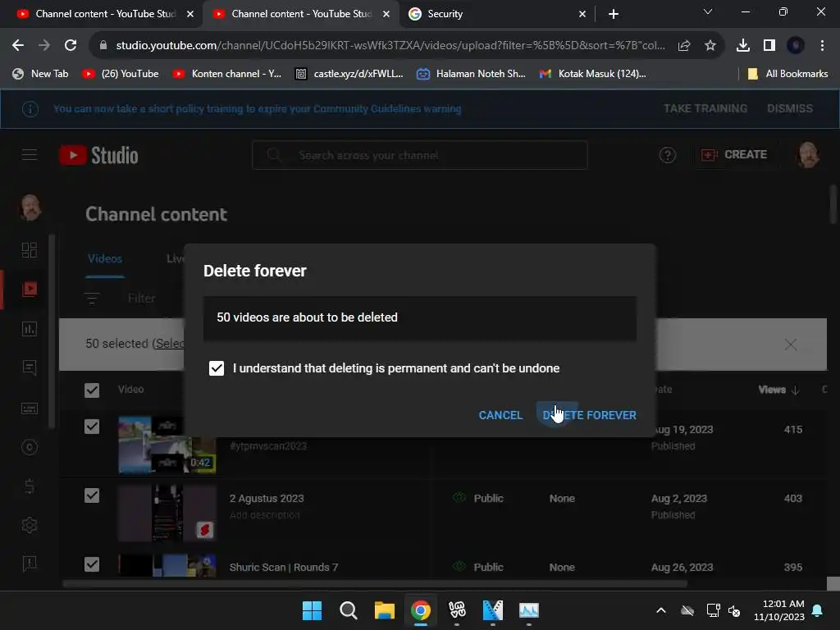Open the tab search chevron in Chrome
The height and width of the screenshot is (630, 840).
pyautogui.click(x=708, y=11)
